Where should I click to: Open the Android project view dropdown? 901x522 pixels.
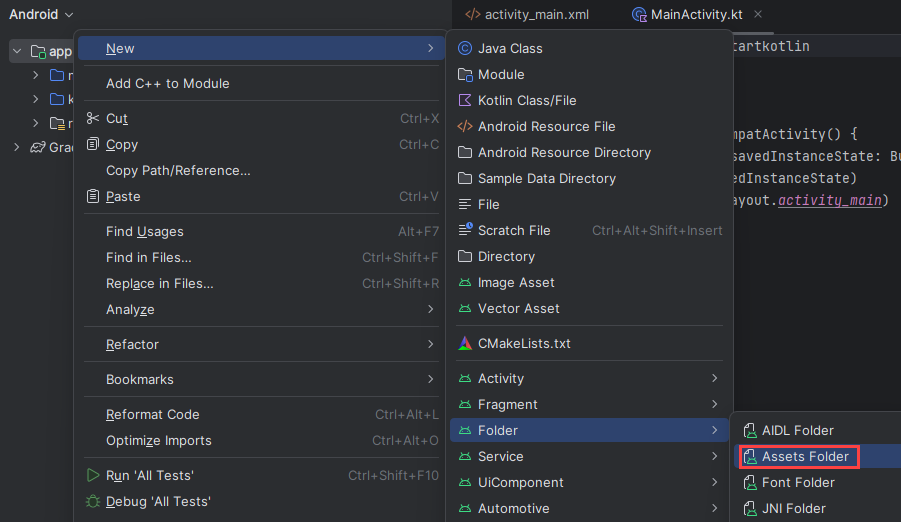coord(41,15)
